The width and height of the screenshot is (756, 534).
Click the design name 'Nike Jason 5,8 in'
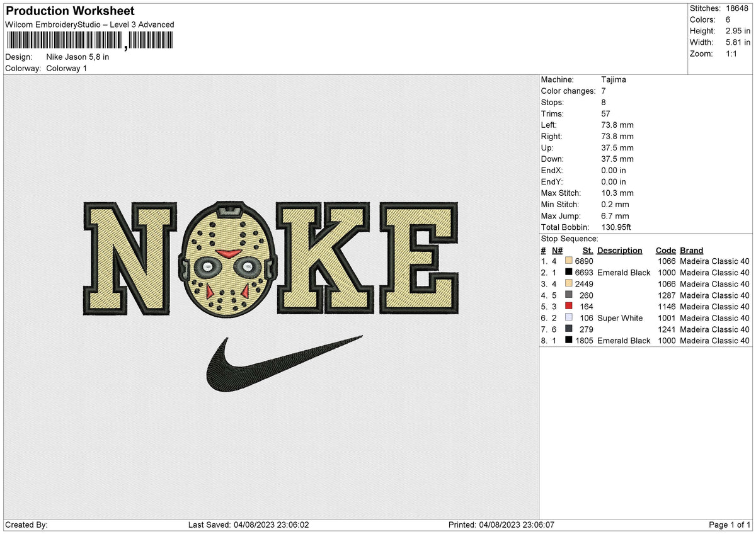[x=77, y=57]
